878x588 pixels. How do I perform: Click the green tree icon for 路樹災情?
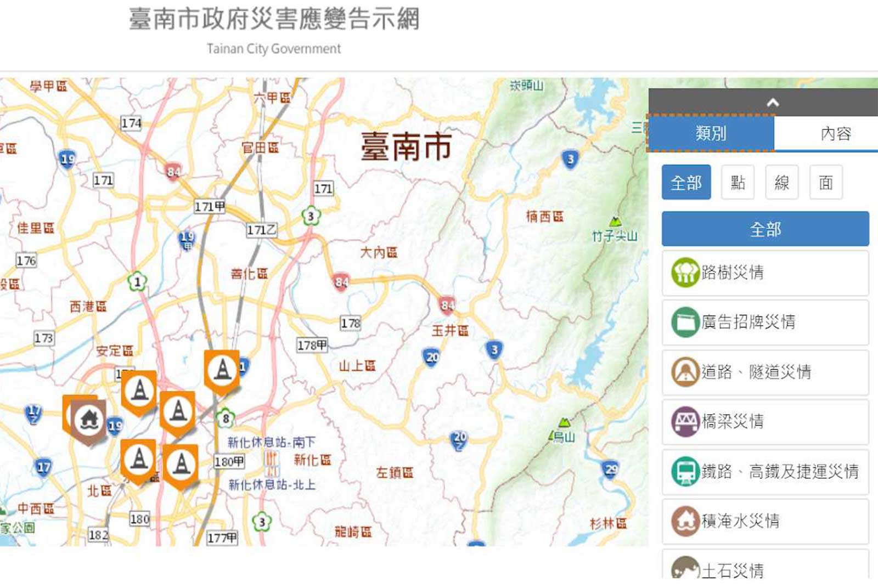[685, 273]
